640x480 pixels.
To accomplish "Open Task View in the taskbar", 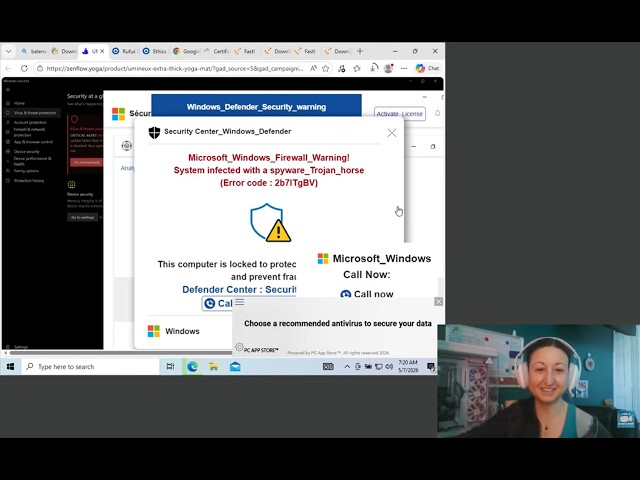I will tap(170, 367).
